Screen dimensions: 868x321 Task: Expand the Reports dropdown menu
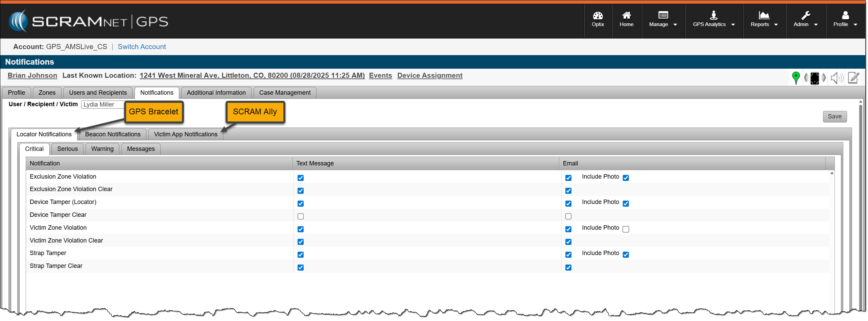tap(764, 19)
